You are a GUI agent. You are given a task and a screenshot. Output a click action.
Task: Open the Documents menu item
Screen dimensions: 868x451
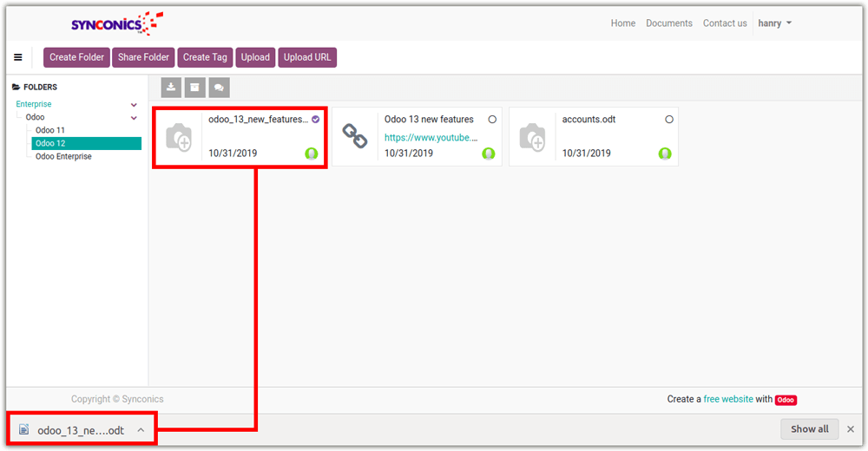668,23
